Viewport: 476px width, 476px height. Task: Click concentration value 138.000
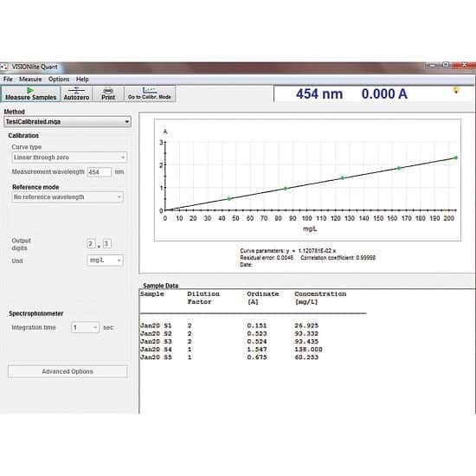[x=308, y=350]
